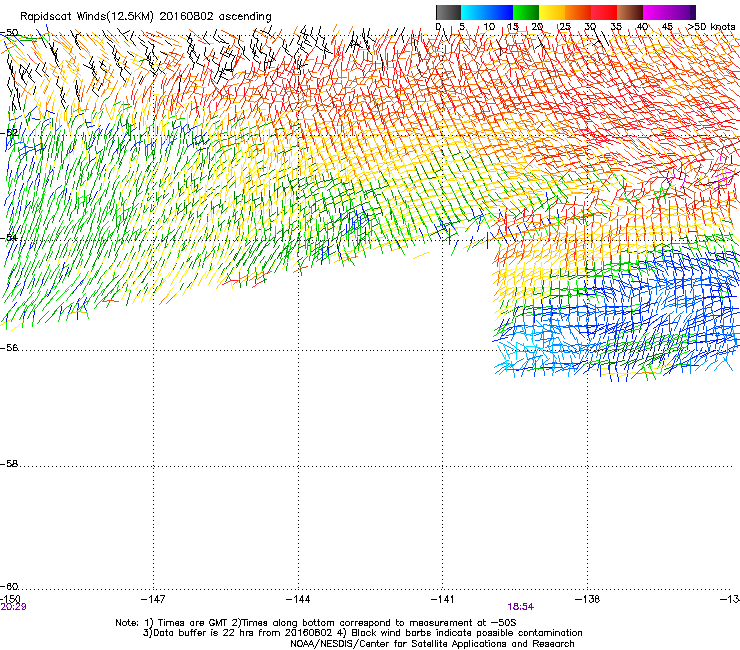Click the longitude label -141
The height and width of the screenshot is (650, 740).
(x=443, y=599)
